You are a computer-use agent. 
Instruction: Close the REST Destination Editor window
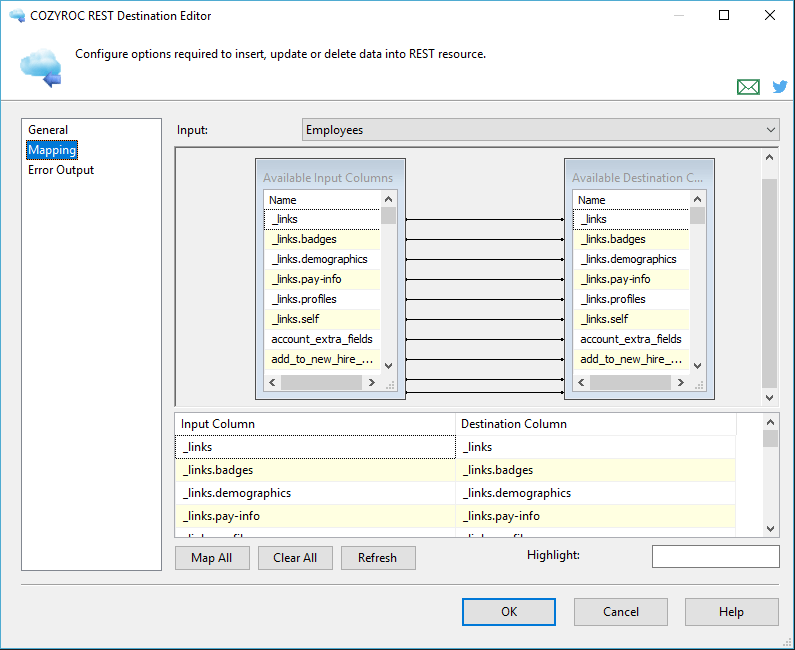coord(770,15)
